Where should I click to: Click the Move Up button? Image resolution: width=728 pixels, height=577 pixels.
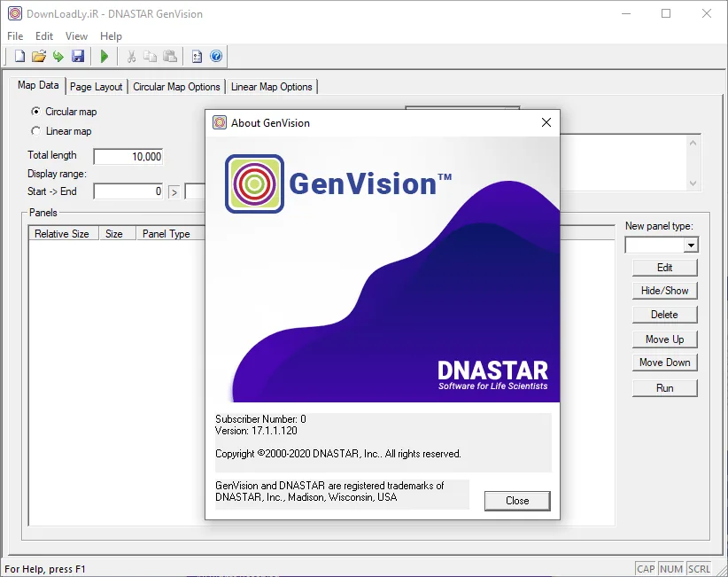click(665, 339)
